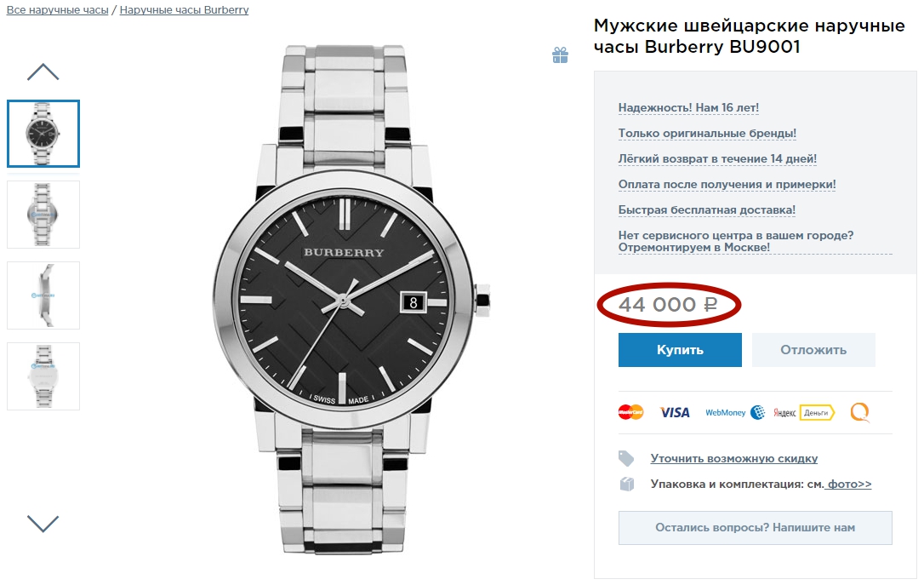Open 'Наручные часы Burberry' breadcrumb

click(184, 10)
